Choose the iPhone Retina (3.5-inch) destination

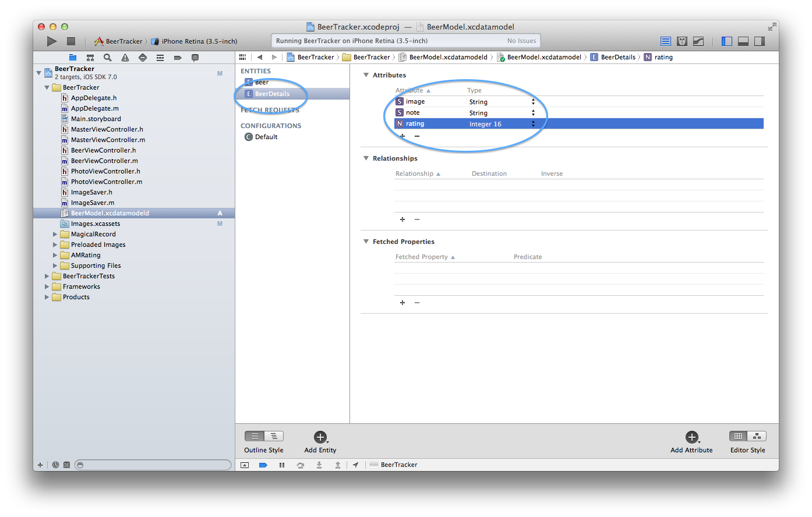click(x=194, y=41)
